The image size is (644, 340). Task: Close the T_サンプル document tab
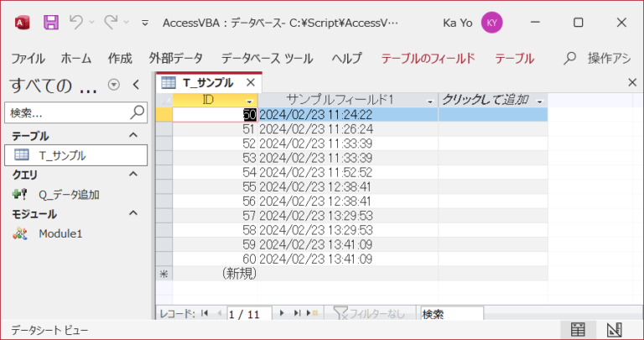(251, 83)
